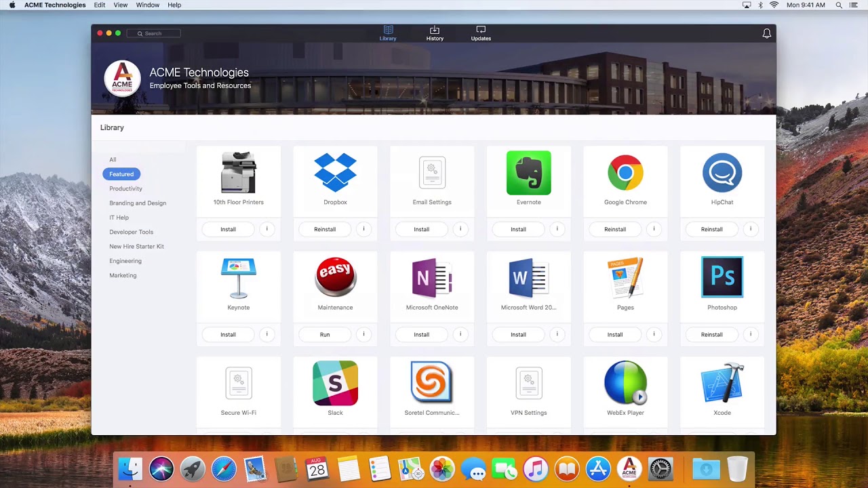Select the IT Help category
The height and width of the screenshot is (488, 868).
119,218
